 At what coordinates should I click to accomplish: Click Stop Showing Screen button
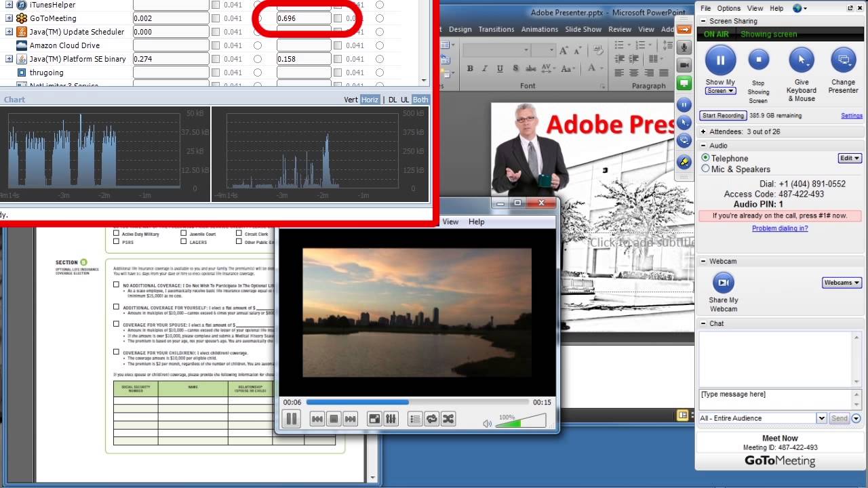[x=759, y=60]
